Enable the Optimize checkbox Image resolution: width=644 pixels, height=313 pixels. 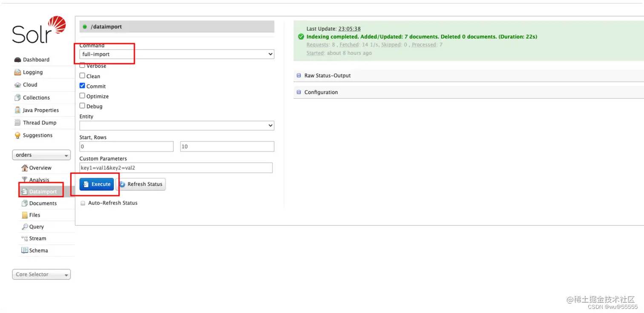click(82, 96)
